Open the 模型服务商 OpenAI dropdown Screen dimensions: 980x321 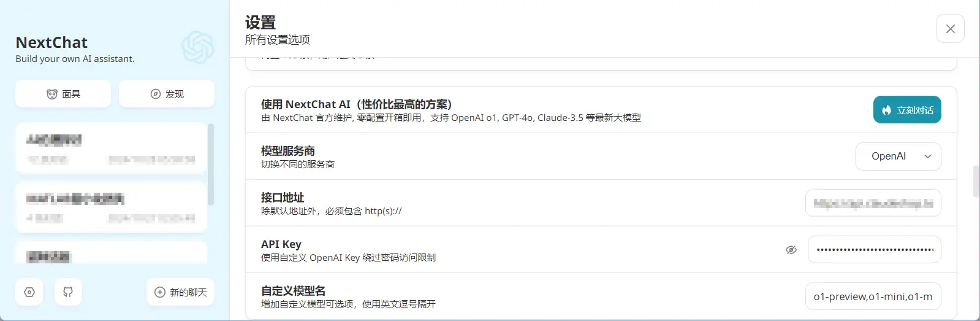[x=898, y=157]
